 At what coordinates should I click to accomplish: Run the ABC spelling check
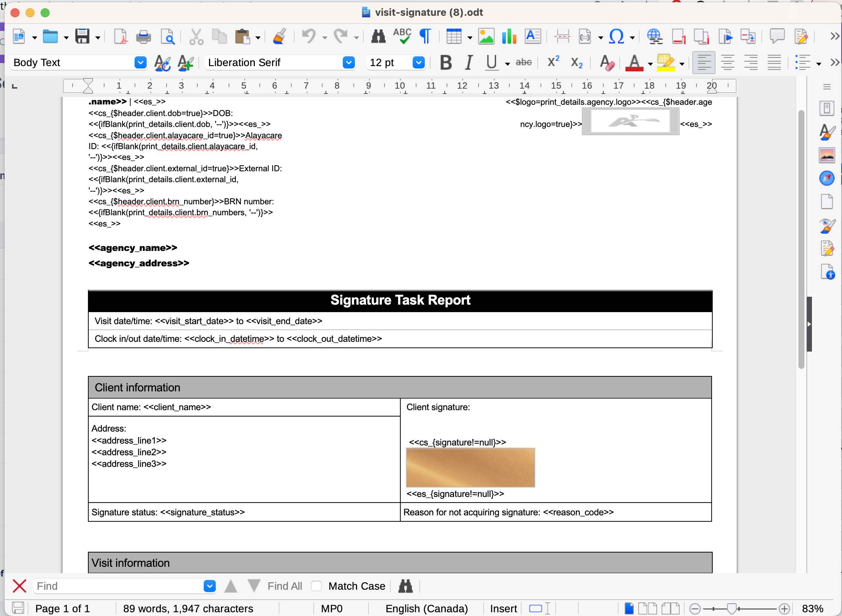tap(402, 36)
